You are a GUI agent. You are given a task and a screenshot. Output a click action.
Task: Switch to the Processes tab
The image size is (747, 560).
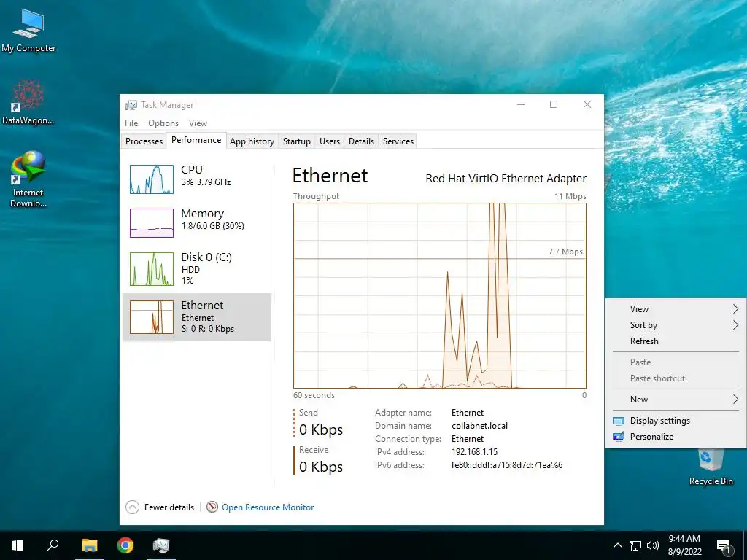[144, 141]
